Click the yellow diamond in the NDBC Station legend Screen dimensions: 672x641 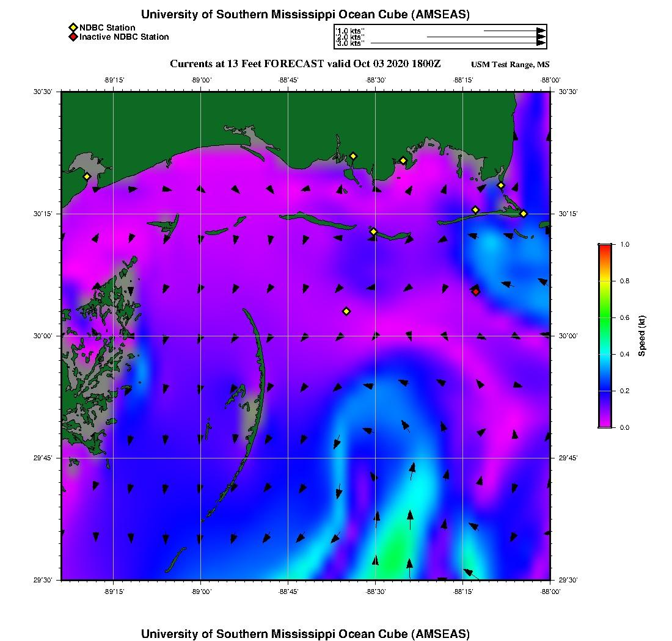coord(73,27)
